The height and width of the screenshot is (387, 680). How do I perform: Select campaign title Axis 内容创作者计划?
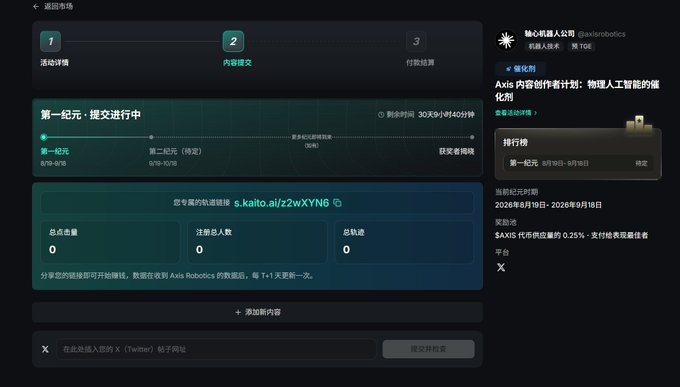(577, 90)
